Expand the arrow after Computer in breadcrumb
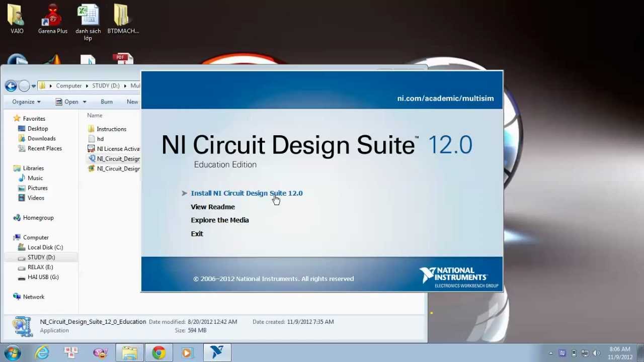Viewport: 644px width, 362px height. 87,86
